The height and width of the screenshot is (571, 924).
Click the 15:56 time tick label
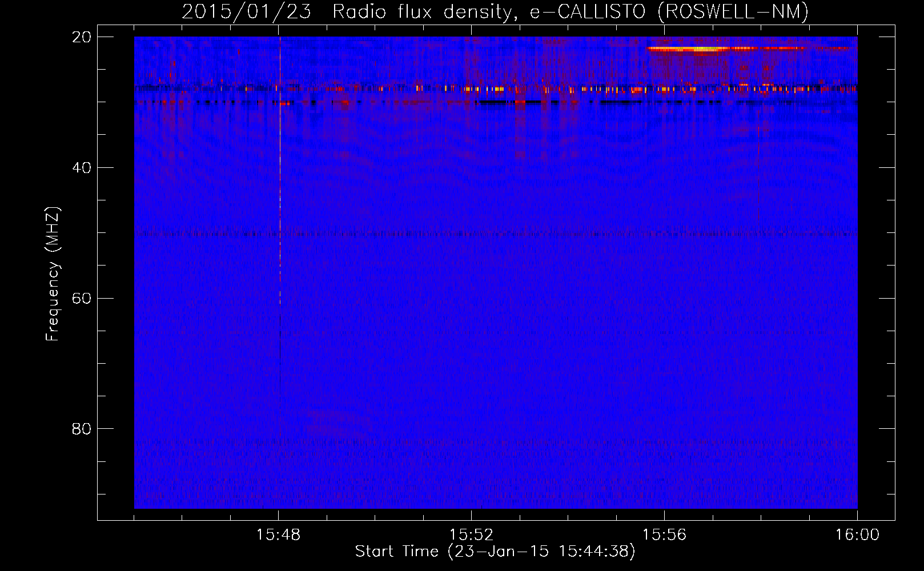(664, 535)
